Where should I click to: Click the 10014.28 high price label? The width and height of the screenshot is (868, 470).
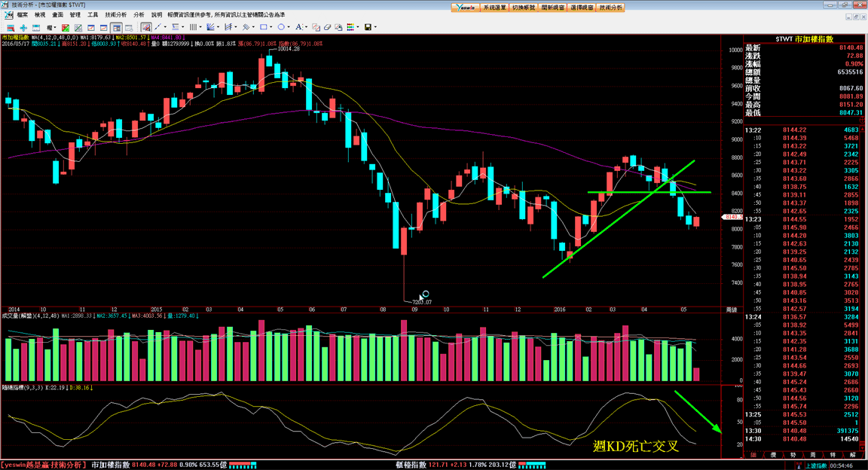[289, 49]
